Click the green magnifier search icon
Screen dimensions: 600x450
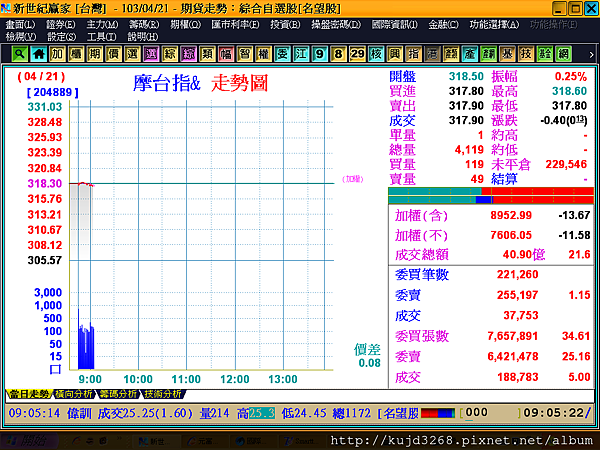click(20, 54)
